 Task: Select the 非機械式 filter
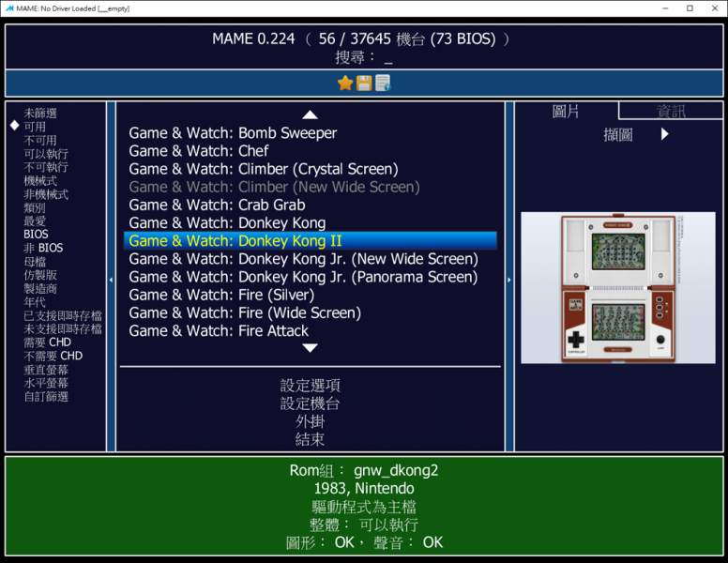tap(46, 193)
